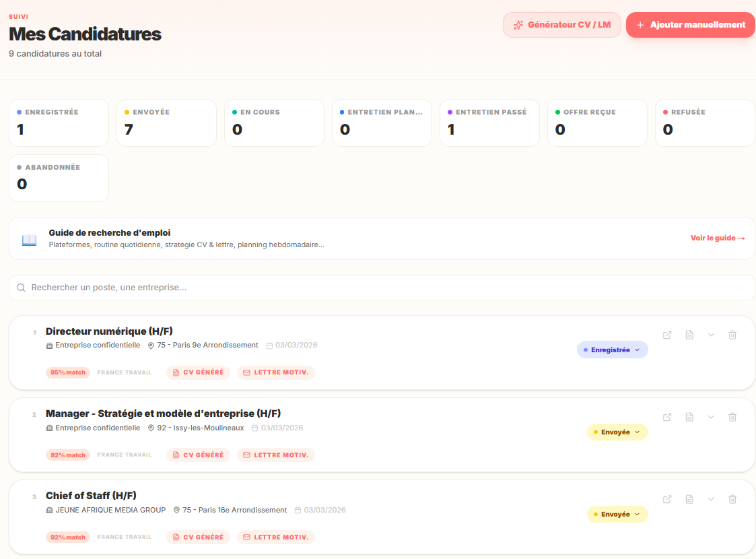This screenshot has height=559, width=756.
Task: Focus the job search input field
Action: coord(382,288)
